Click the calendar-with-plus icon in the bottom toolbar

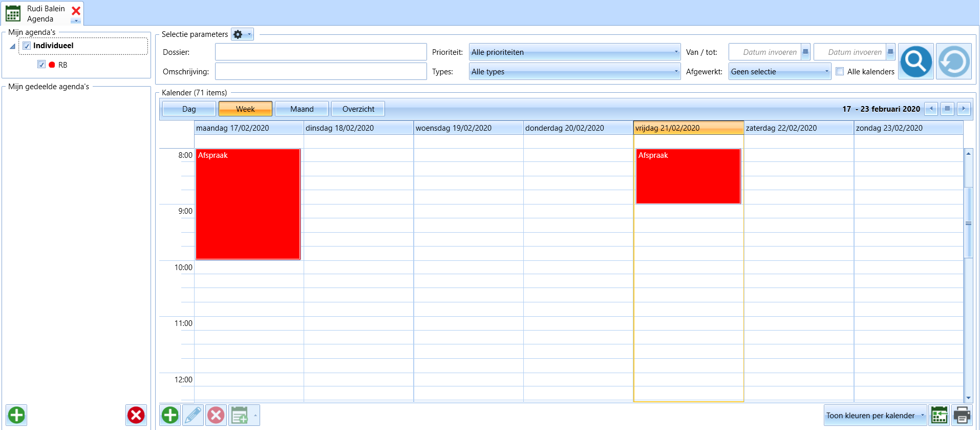pos(239,415)
